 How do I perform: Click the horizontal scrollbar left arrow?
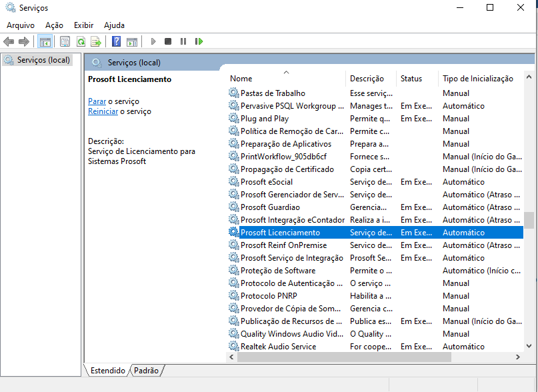[x=231, y=357]
